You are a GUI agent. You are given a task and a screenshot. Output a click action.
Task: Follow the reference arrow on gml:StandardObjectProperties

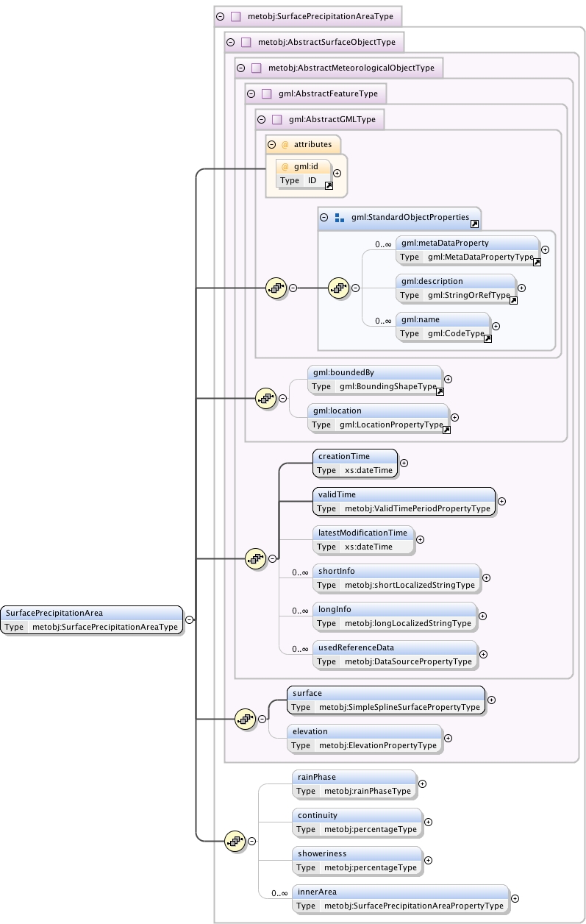point(475,224)
